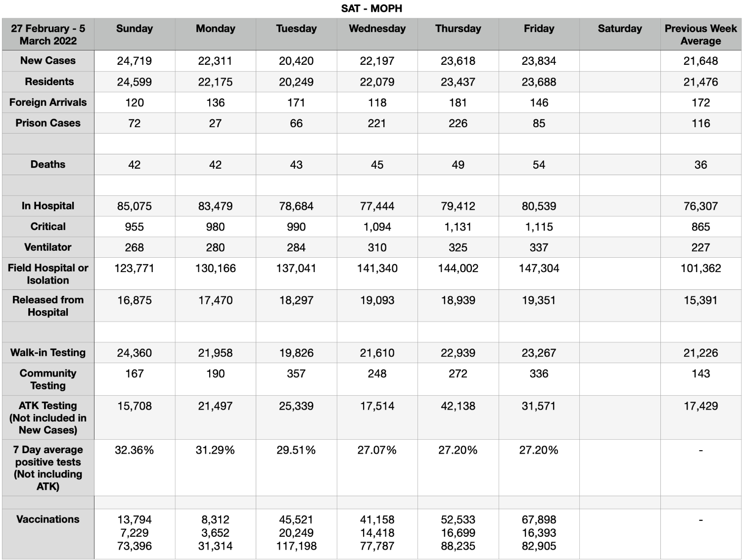742x560 pixels.
Task: Select the New Cases row label
Action: tap(48, 60)
